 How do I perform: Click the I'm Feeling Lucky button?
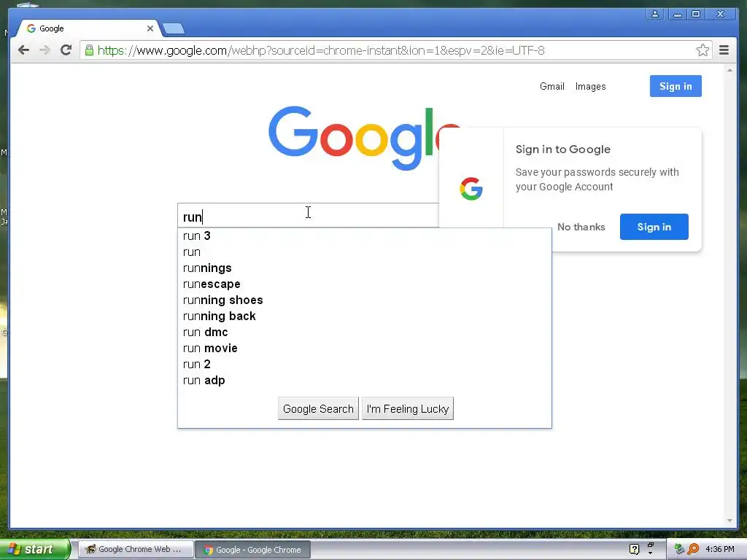pyautogui.click(x=408, y=408)
